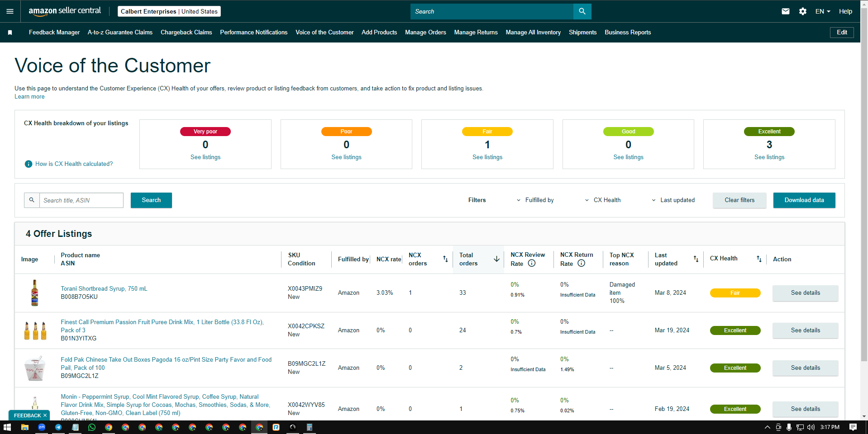Click the info icon beside How is CX Health calculated
This screenshot has width=868, height=434.
pyautogui.click(x=29, y=164)
